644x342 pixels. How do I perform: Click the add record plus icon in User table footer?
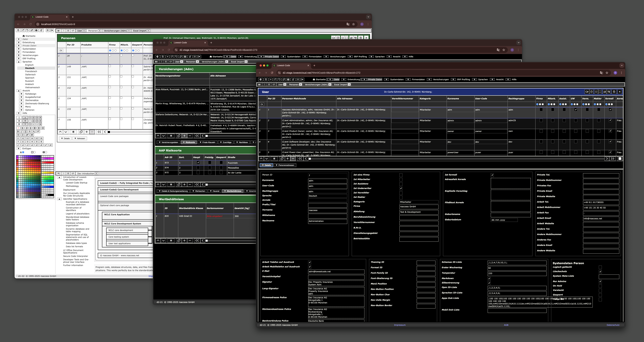tap(287, 159)
